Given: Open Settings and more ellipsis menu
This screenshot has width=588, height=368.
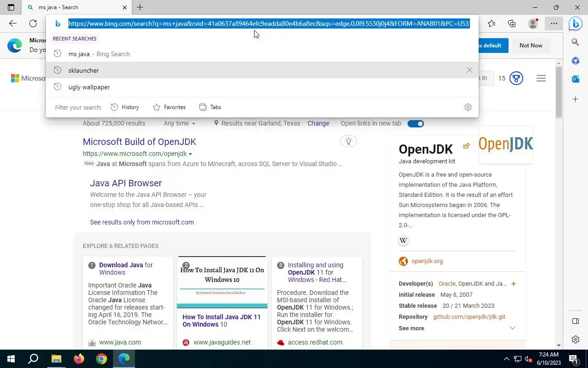Looking at the screenshot, I should click(x=554, y=23).
